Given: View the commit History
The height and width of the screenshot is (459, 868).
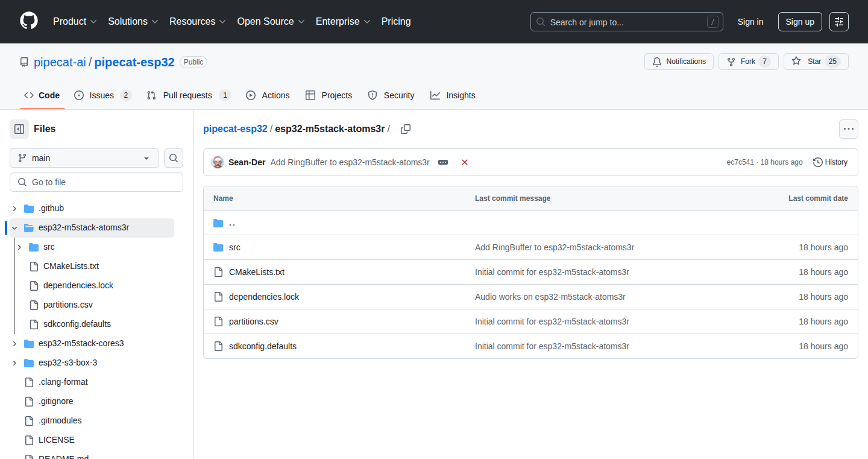Looking at the screenshot, I should [830, 162].
